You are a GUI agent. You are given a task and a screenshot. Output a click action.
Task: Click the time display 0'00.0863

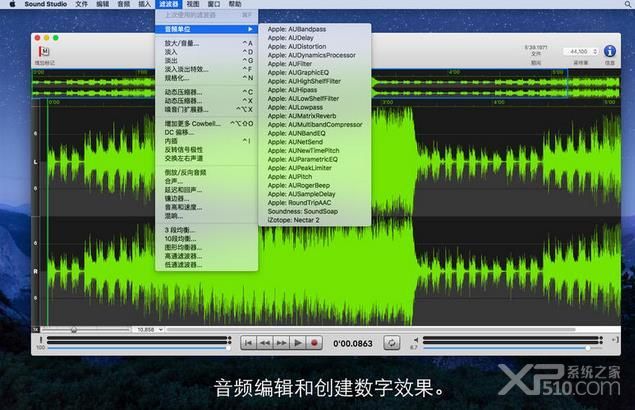coord(353,344)
